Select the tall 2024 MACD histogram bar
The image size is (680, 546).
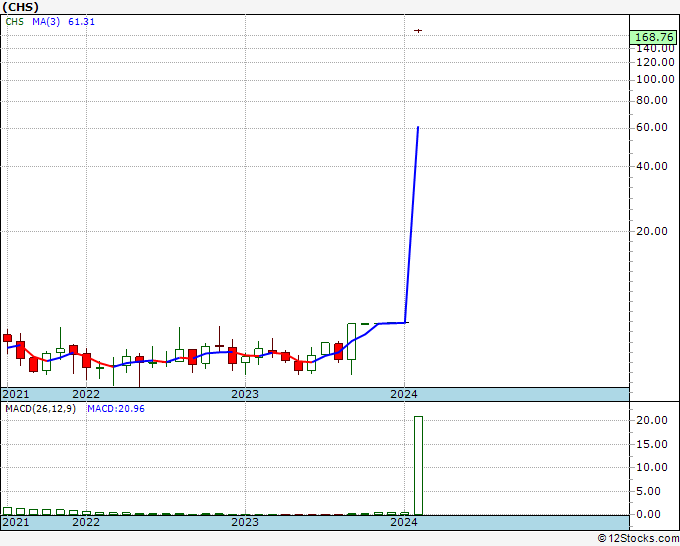(418, 465)
